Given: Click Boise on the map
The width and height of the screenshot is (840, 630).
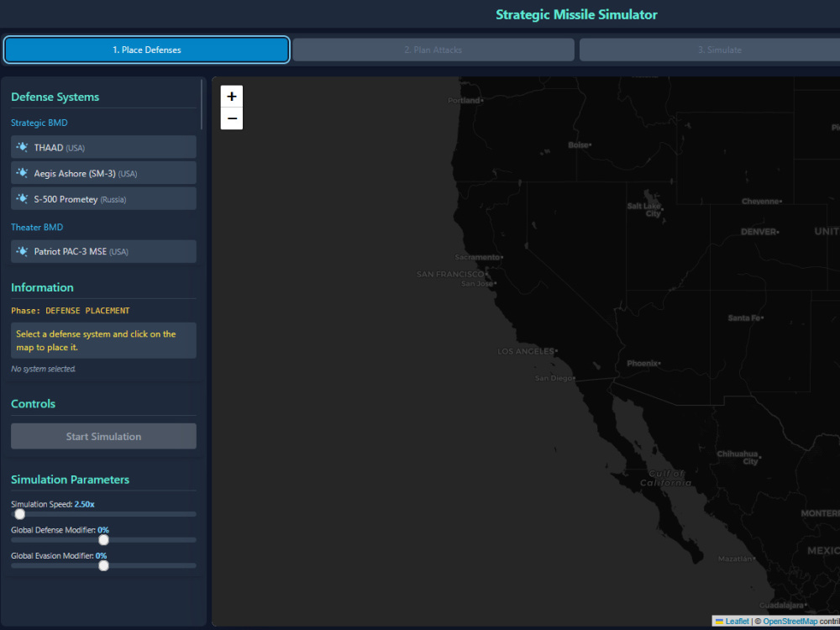Looking at the screenshot, I should [579, 144].
